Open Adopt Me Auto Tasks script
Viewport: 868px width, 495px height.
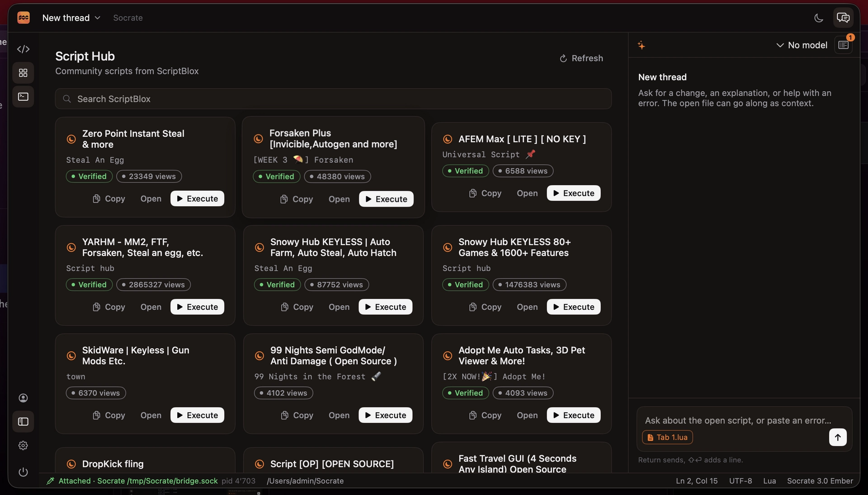[x=527, y=416]
